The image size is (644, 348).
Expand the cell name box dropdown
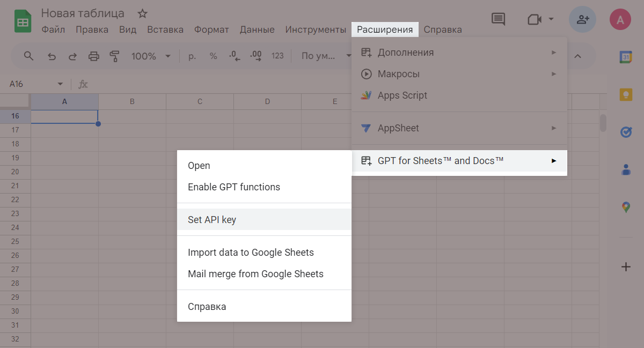click(60, 84)
